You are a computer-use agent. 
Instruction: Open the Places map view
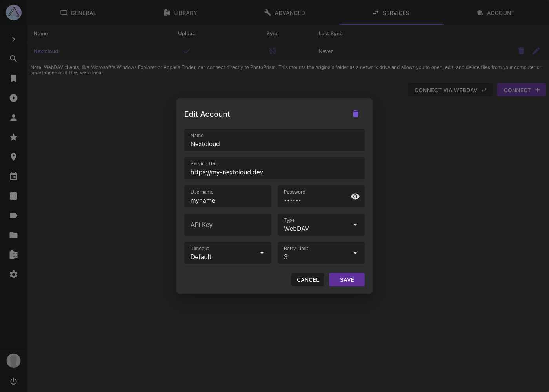tap(13, 157)
